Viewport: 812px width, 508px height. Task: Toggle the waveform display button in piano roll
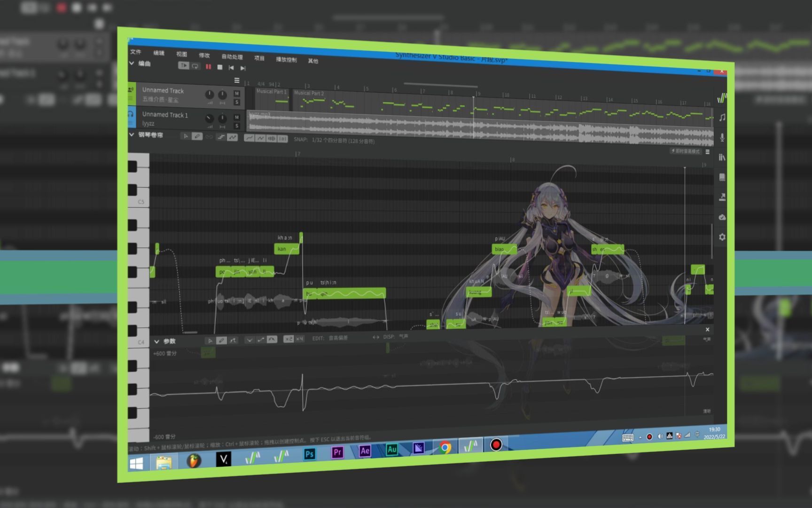click(271, 138)
